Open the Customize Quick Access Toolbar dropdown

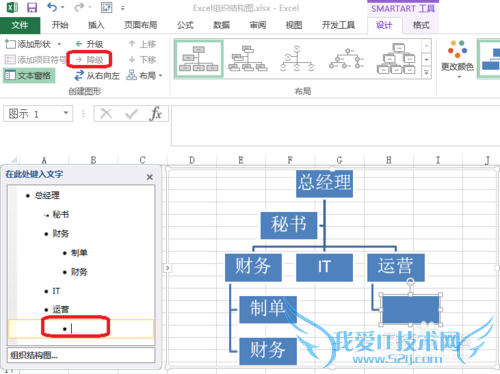[123, 8]
